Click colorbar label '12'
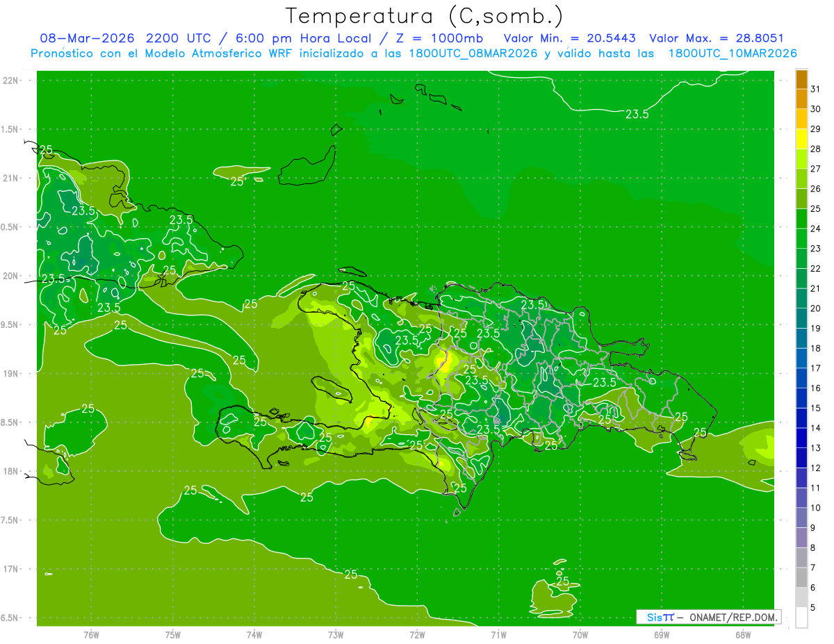 coord(815,468)
